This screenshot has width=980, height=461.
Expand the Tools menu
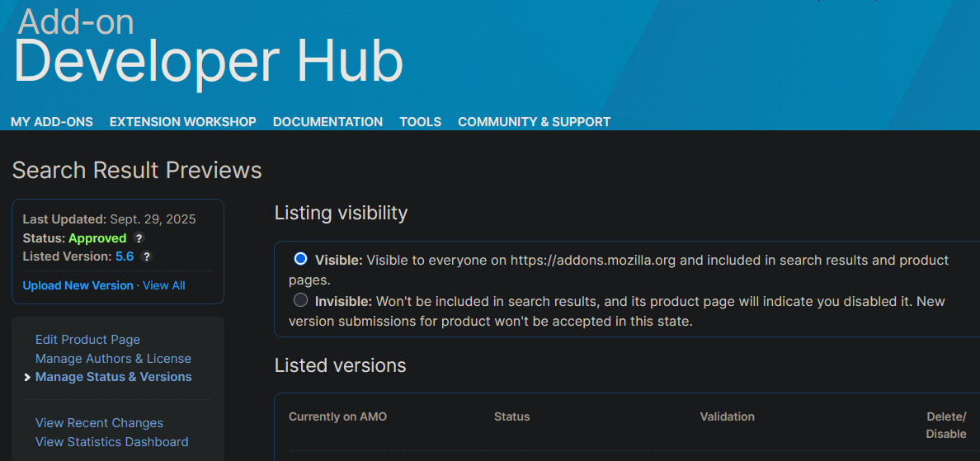pos(421,122)
